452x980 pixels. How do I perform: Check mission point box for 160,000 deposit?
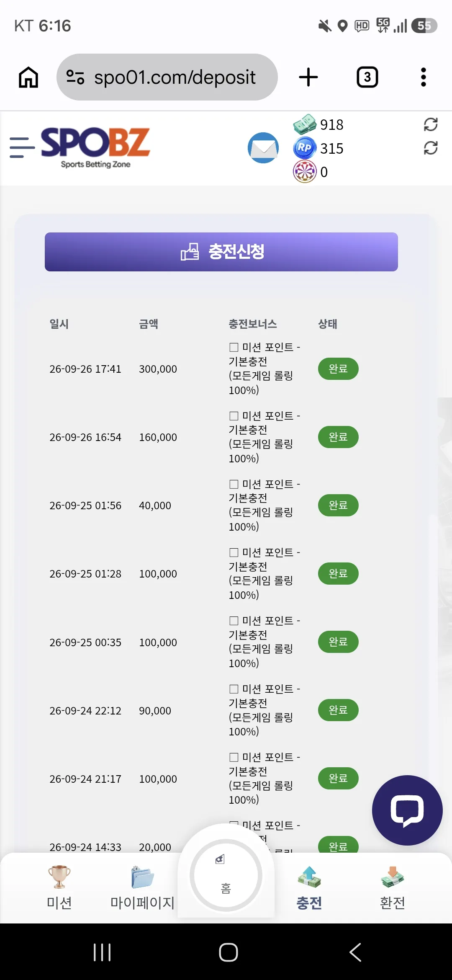point(234,416)
